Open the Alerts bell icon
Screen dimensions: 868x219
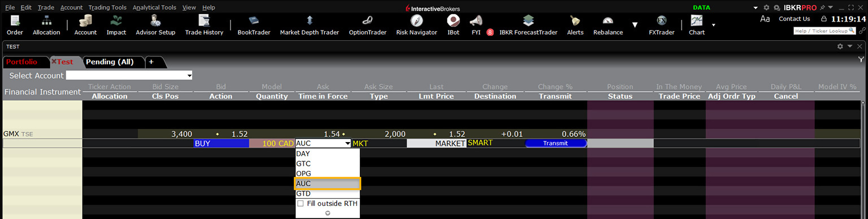click(x=575, y=25)
